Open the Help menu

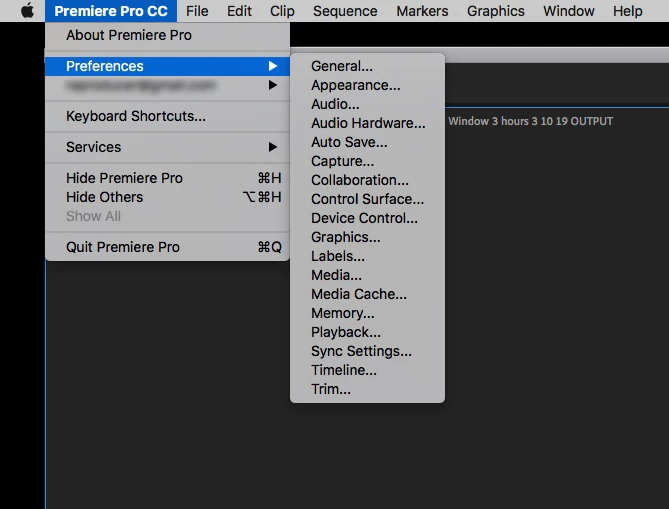coord(627,11)
